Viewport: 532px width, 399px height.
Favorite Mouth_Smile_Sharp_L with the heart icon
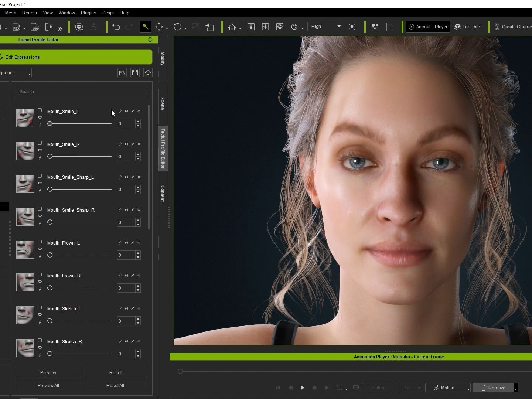[40, 183]
